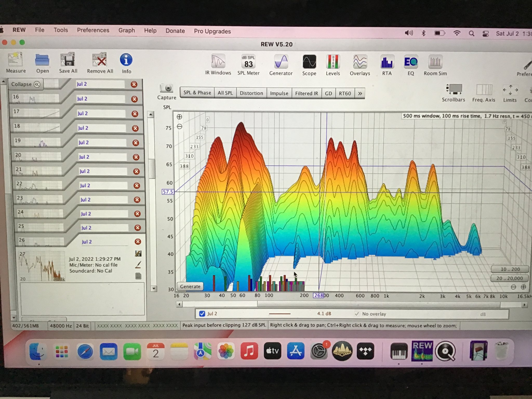Remove measurement 16 with red X

[x=134, y=99]
